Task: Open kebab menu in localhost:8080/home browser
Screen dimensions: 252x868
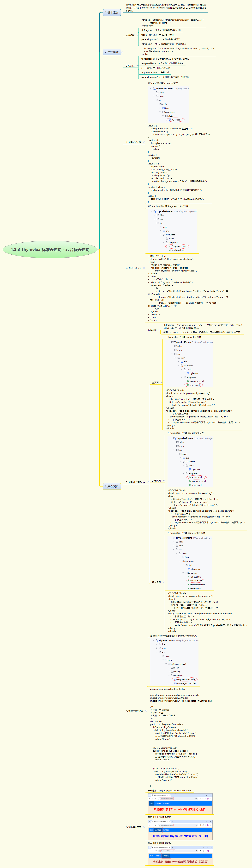Action: pos(211,799)
